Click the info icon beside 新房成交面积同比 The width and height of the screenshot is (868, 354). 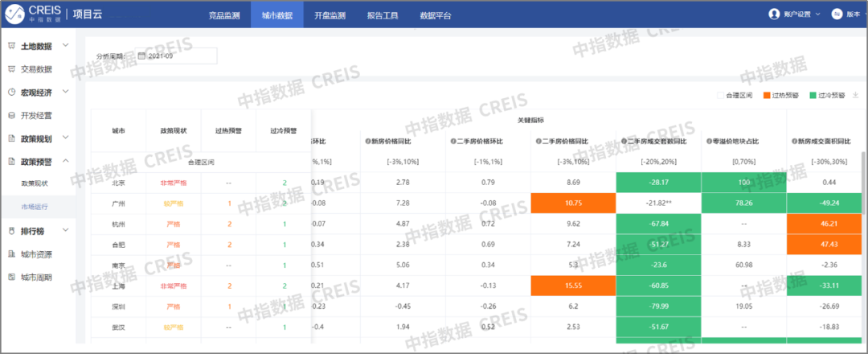[x=794, y=142]
